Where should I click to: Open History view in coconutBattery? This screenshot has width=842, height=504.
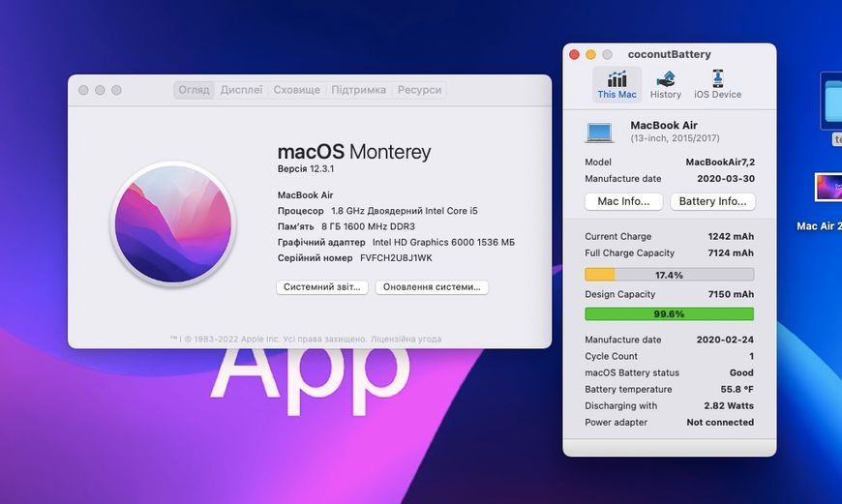665,85
